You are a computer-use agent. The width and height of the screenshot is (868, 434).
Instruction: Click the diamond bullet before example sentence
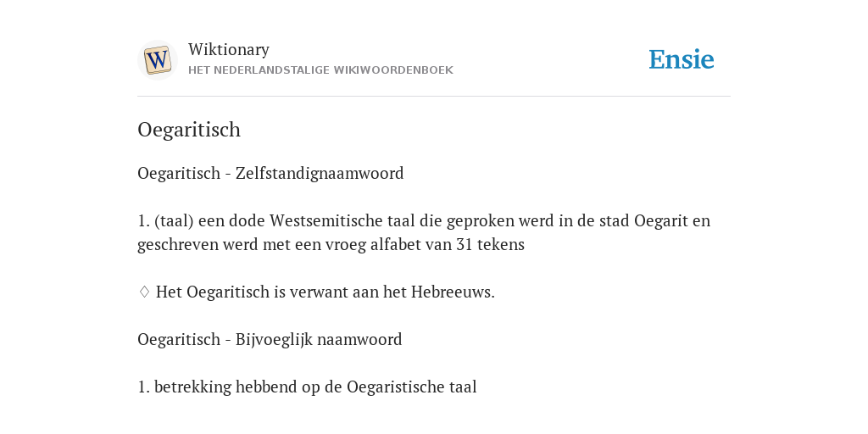tap(144, 292)
